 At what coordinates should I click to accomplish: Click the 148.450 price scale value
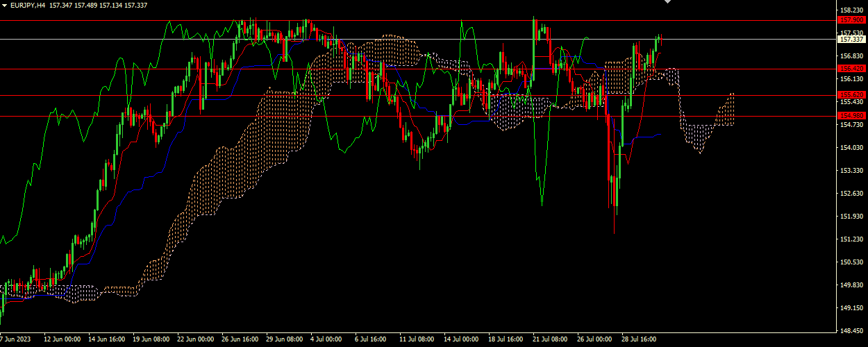[x=851, y=331]
